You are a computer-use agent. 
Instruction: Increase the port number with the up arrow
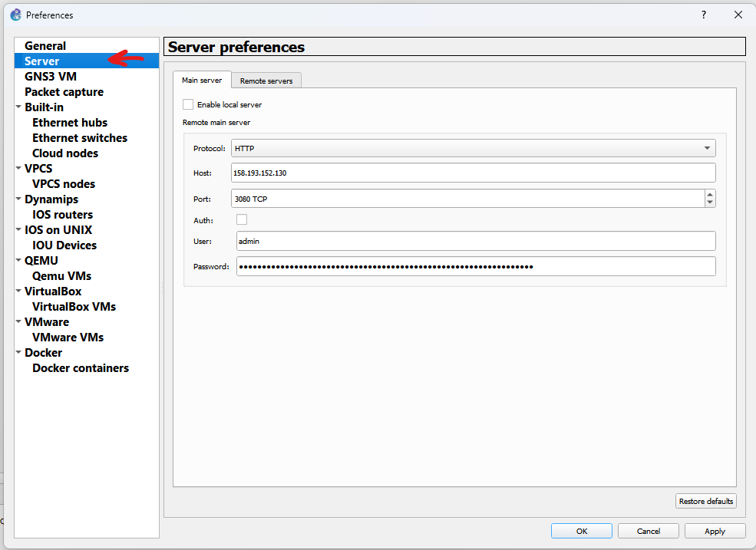point(710,194)
